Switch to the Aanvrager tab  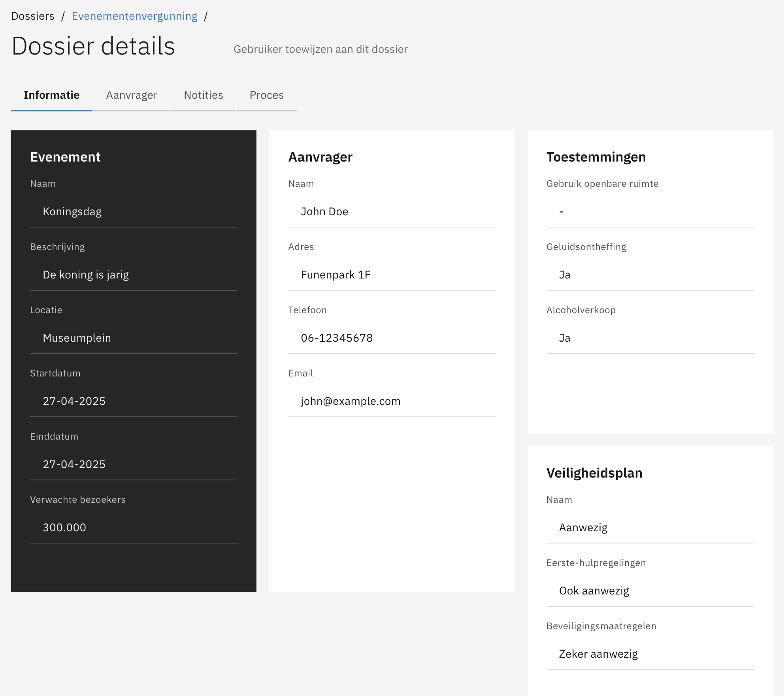click(132, 95)
